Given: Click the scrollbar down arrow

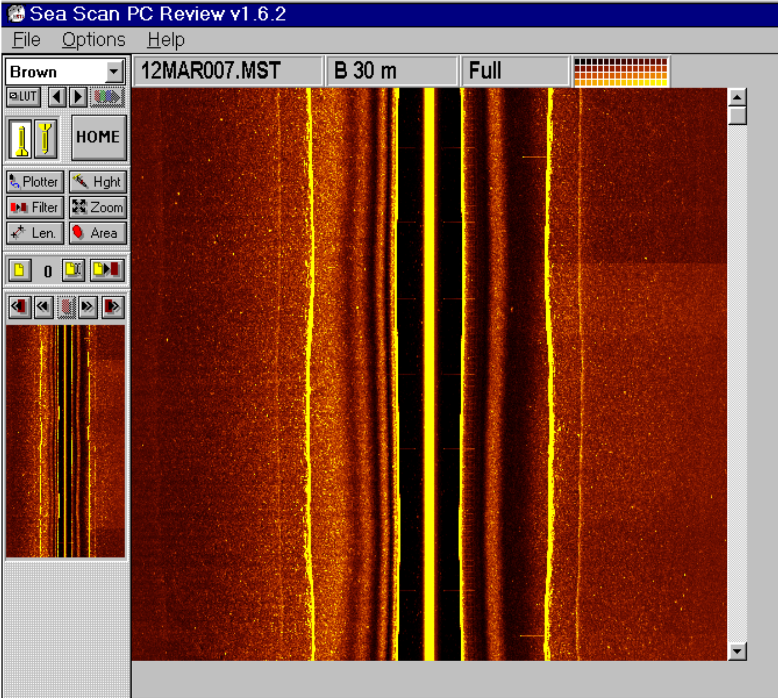Looking at the screenshot, I should pos(737,651).
